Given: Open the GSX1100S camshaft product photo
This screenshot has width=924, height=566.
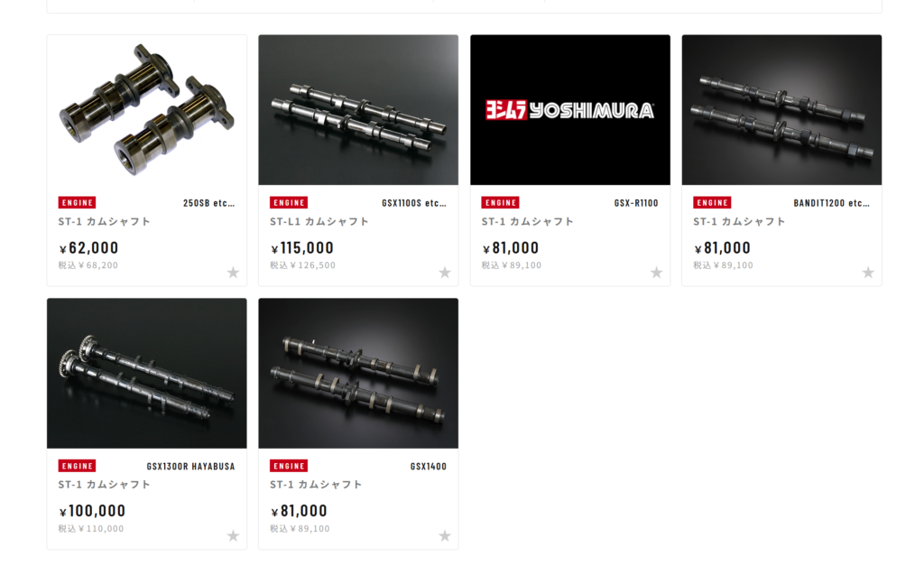Looking at the screenshot, I should click(358, 109).
